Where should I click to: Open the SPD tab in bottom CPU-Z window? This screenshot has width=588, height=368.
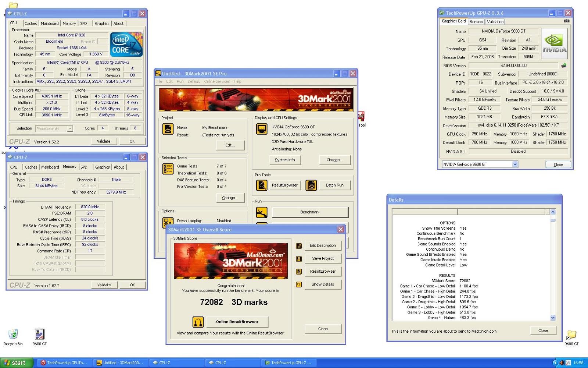pos(84,167)
